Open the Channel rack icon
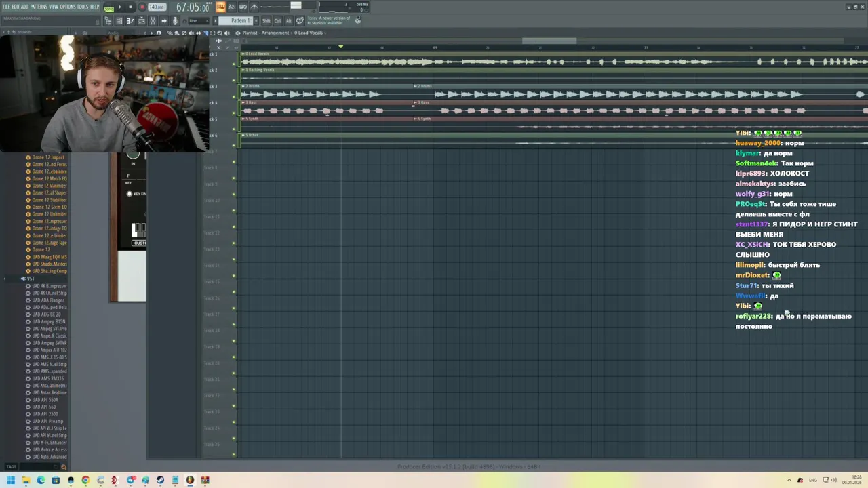Viewport: 868px width, 488px height. click(x=119, y=21)
